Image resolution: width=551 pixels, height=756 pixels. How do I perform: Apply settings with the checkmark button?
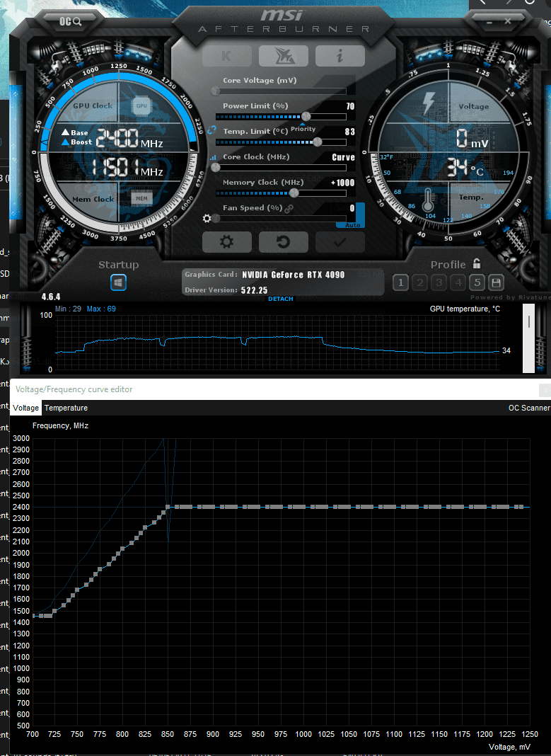point(340,241)
